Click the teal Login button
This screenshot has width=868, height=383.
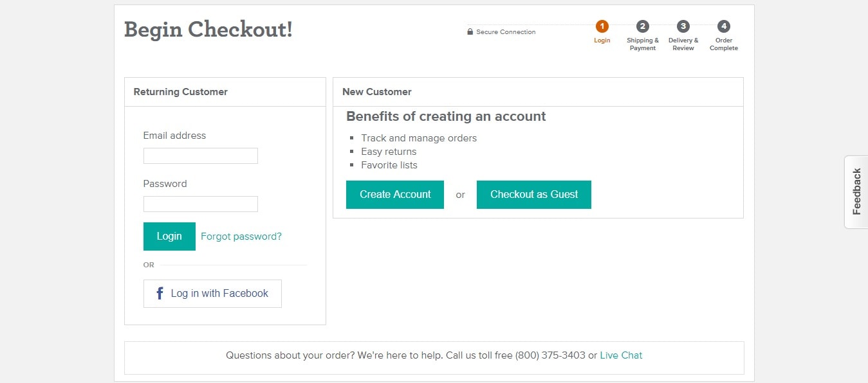169,236
